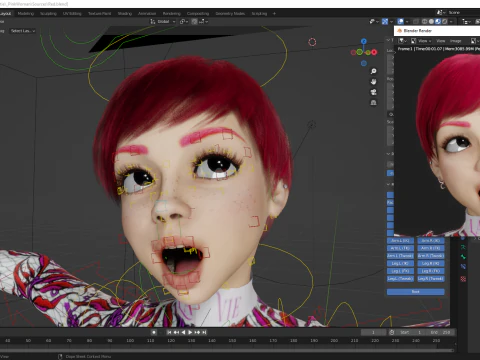
Task: Open snapping options dropdown
Action: 204,22
